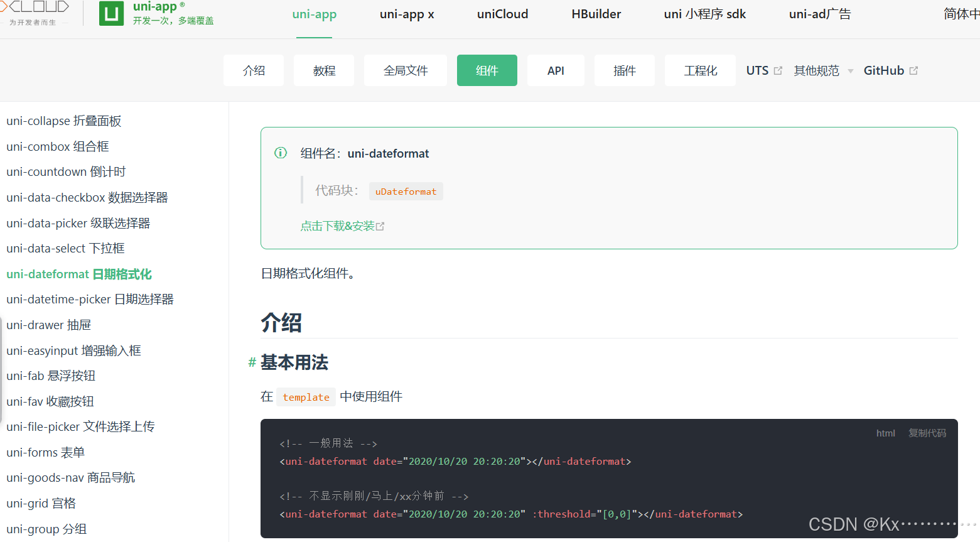Select uni-dateformat 日期格式化 in sidebar
This screenshot has width=980, height=542.
79,274
